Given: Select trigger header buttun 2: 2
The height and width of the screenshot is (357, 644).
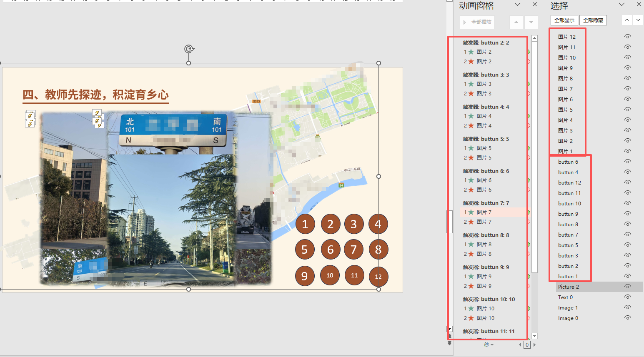Looking at the screenshot, I should (x=486, y=42).
